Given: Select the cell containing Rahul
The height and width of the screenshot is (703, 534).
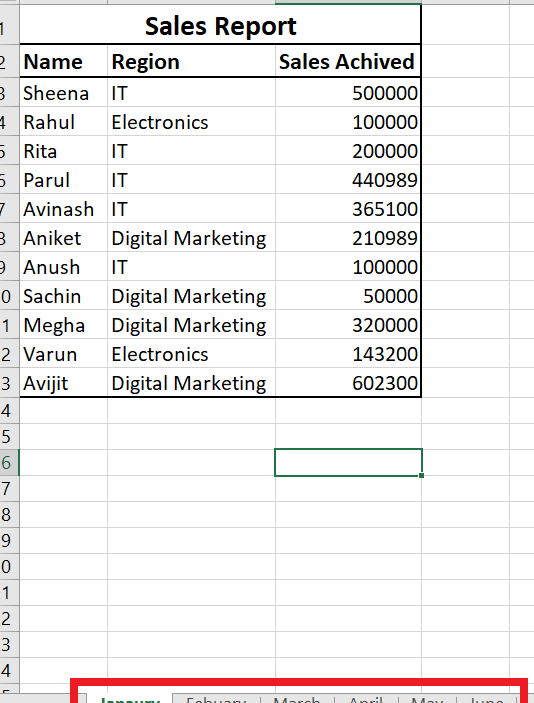Looking at the screenshot, I should 64,122.
